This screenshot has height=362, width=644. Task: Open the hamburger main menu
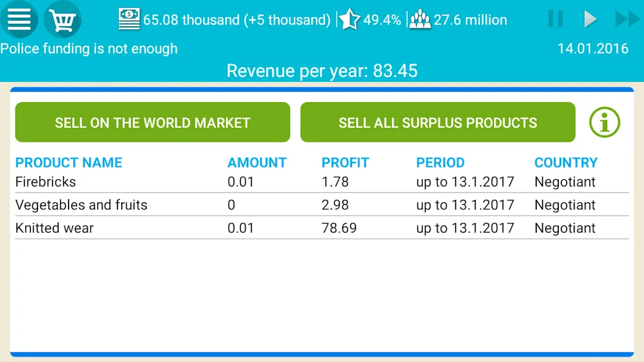coord(19,20)
